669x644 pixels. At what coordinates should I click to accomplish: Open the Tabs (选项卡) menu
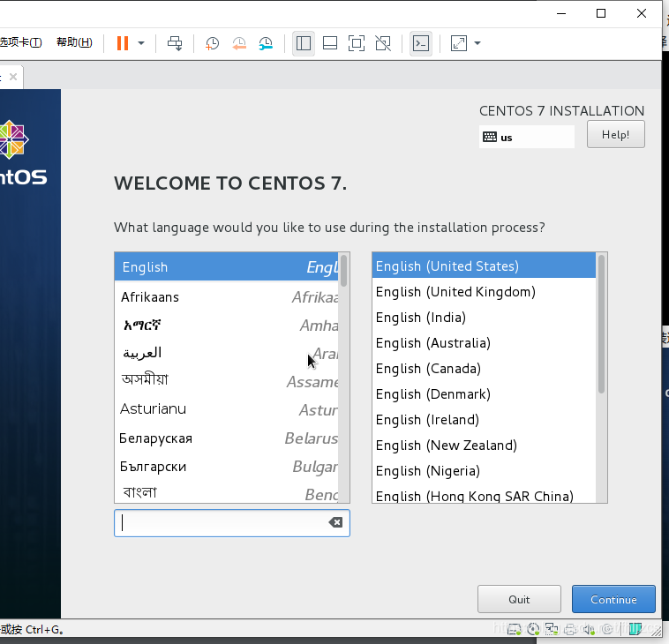tap(21, 42)
